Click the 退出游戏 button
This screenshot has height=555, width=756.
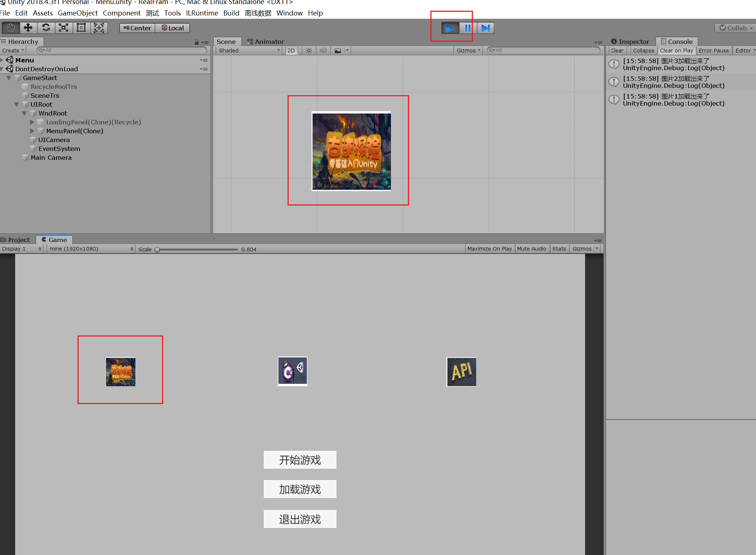click(300, 519)
